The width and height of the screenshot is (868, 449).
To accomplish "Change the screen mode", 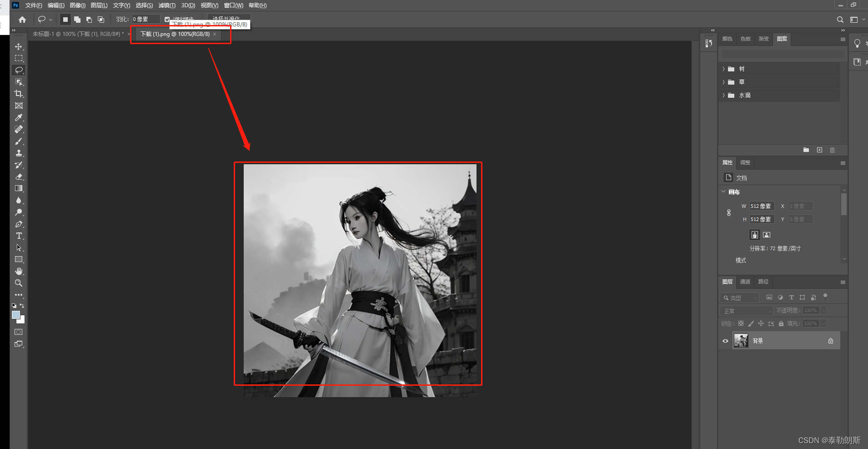I will pyautogui.click(x=19, y=344).
